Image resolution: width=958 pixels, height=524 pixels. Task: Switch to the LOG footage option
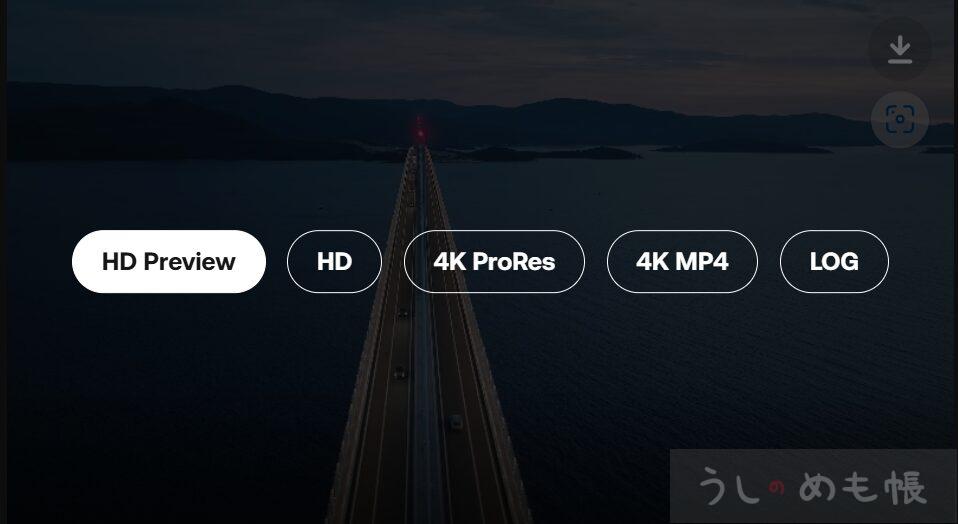pos(834,262)
